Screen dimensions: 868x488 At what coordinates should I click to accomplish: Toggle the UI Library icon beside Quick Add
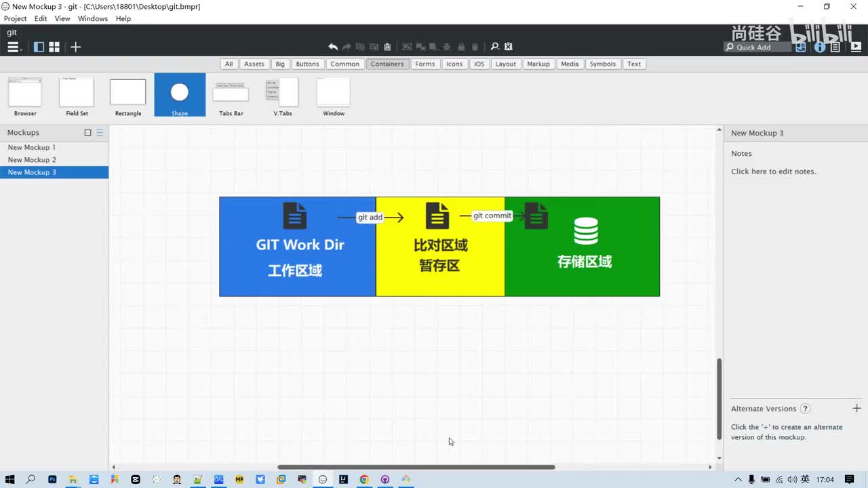(802, 47)
